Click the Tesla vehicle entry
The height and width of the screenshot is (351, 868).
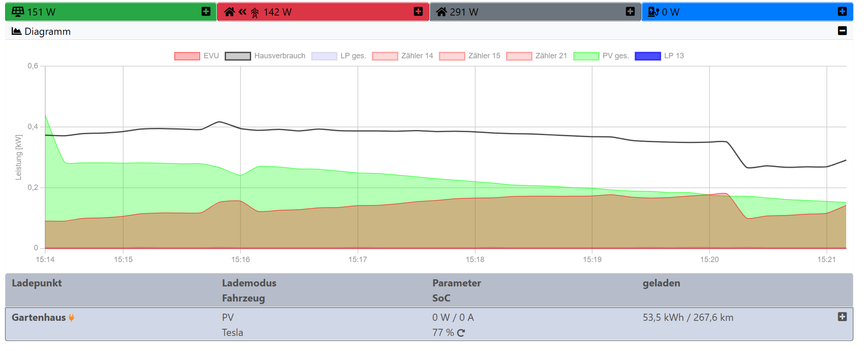233,333
